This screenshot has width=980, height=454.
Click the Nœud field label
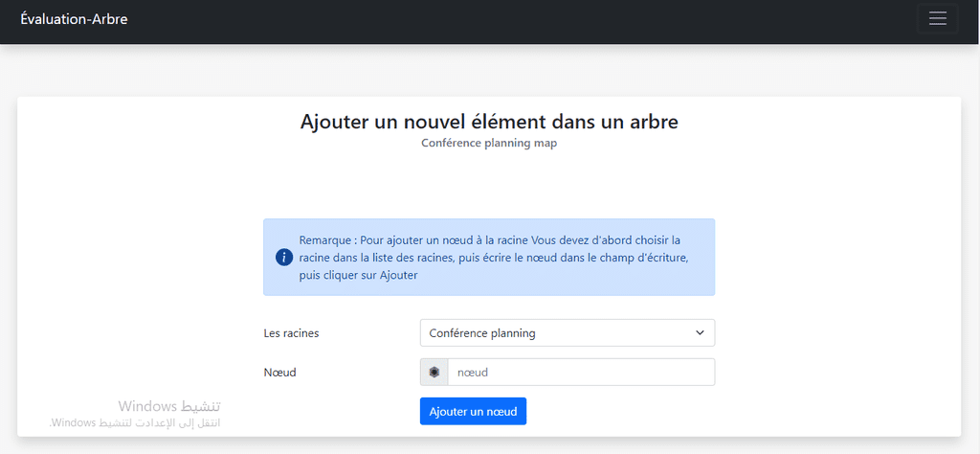pos(280,372)
